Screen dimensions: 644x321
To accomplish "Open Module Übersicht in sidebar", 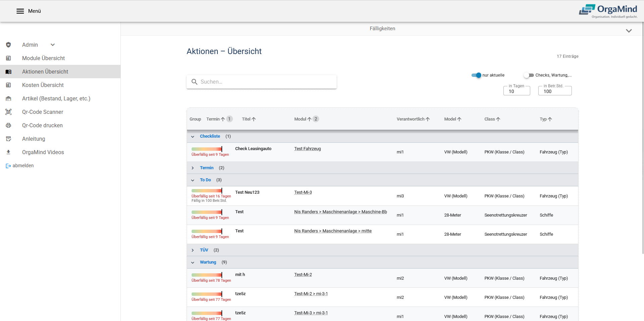I will point(43,58).
